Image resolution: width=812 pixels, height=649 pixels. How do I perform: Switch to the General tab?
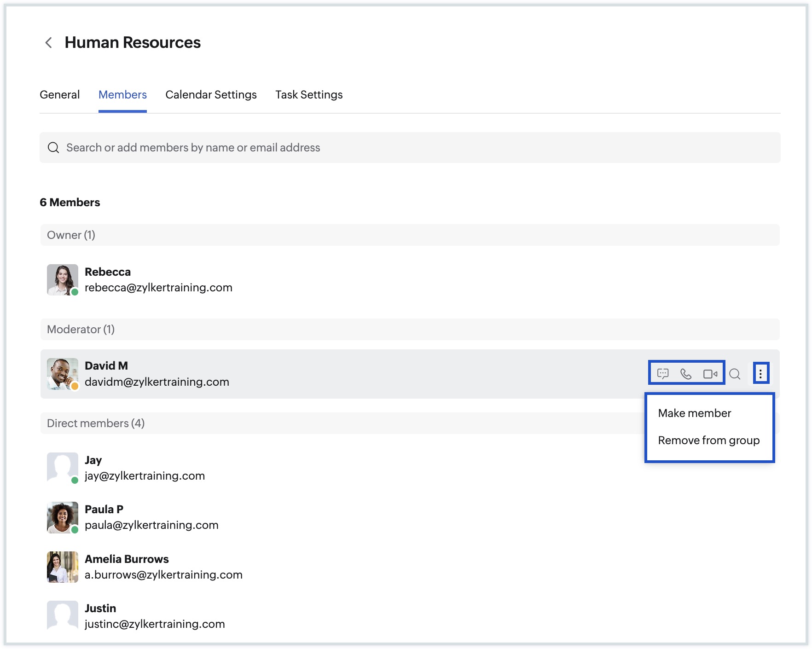click(x=59, y=95)
